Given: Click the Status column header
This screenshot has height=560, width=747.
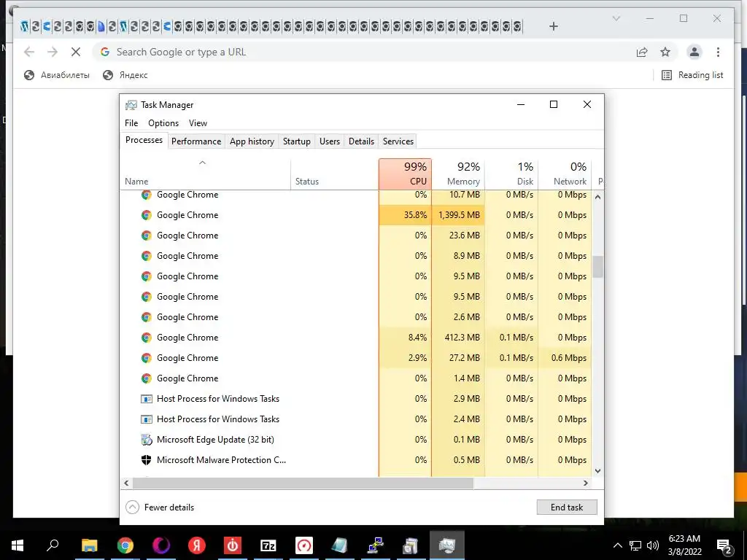Looking at the screenshot, I should pos(334,174).
